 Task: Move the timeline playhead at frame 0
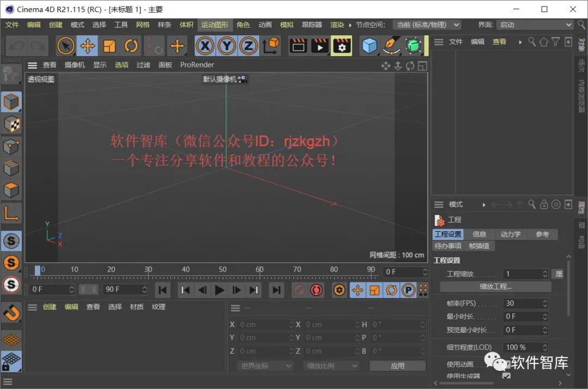coord(37,270)
